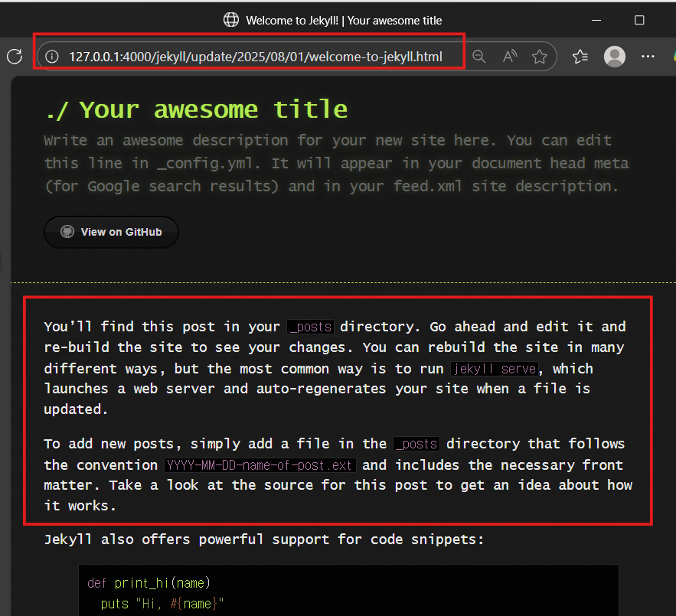This screenshot has height=616, width=676.
Task: Click the 'YYYY-MM-DD-name-of-post.ext' code text
Action: (260, 465)
